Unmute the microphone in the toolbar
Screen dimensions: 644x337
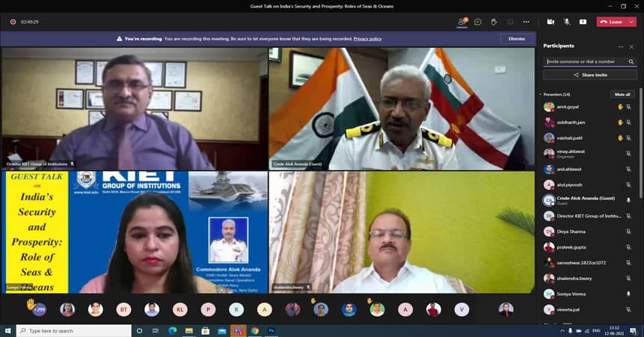tap(566, 22)
